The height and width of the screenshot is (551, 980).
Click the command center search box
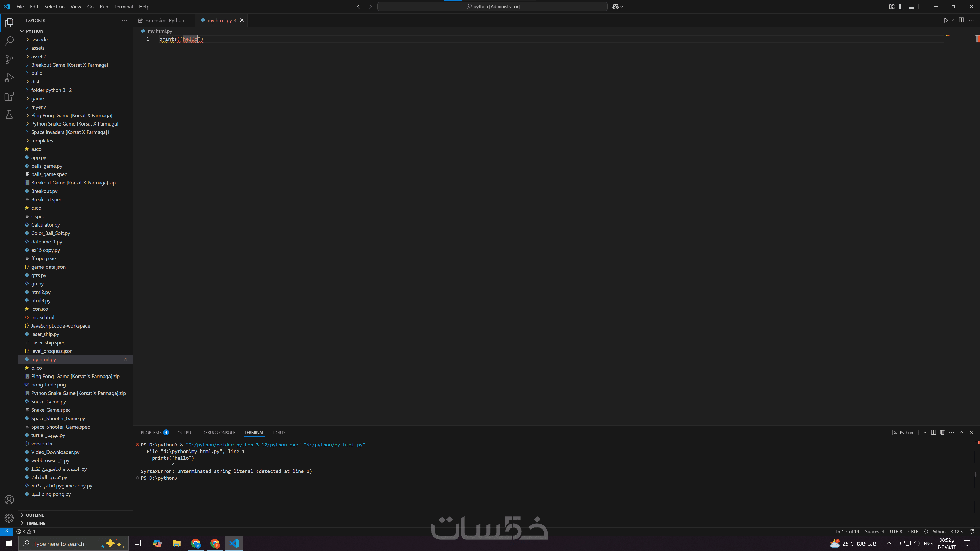pyautogui.click(x=492, y=6)
